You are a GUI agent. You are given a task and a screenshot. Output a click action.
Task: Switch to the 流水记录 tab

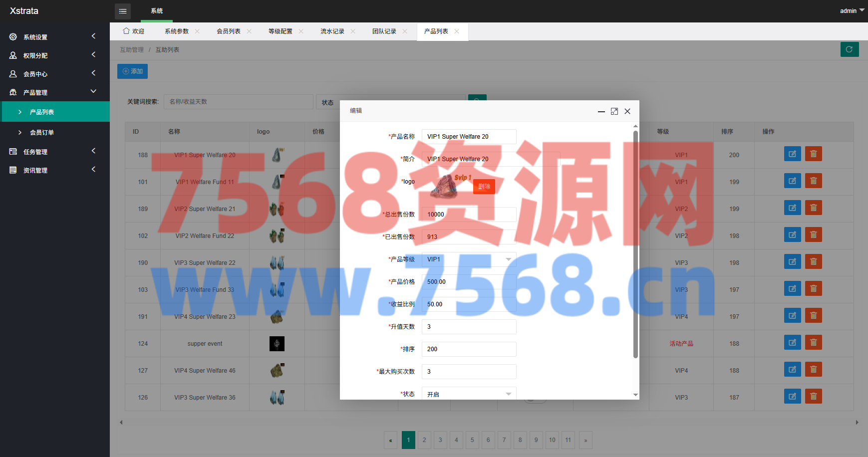332,31
